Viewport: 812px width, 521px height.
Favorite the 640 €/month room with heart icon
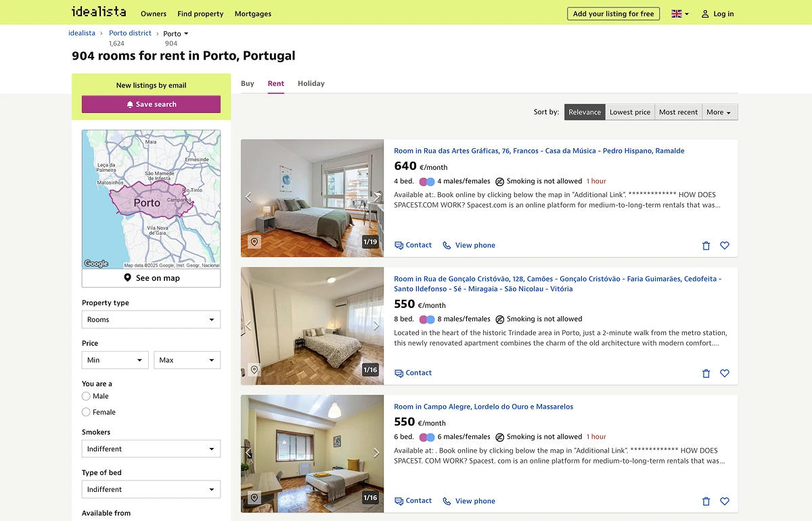[x=725, y=246]
